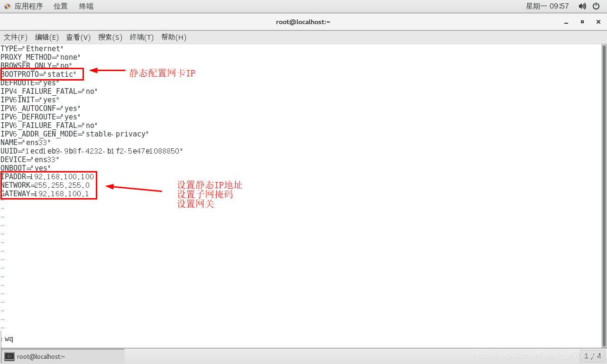
Task: Click the :wq vim command line
Action: coord(7,338)
